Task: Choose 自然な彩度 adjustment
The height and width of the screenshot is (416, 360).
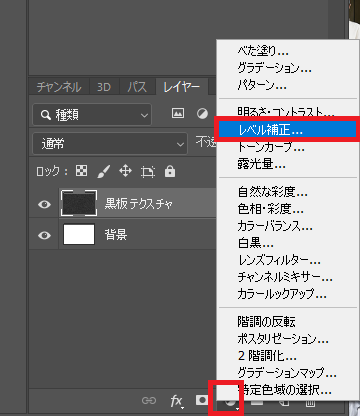Action: point(272,192)
